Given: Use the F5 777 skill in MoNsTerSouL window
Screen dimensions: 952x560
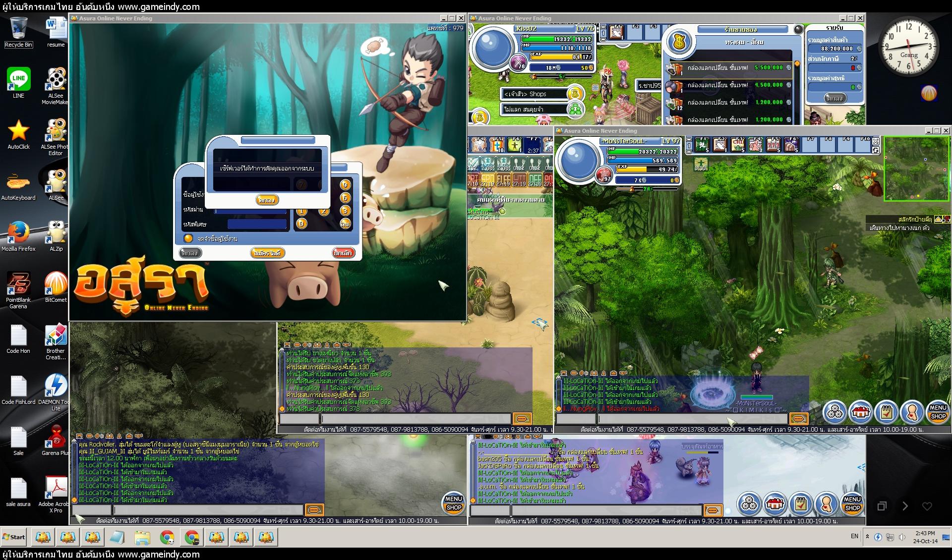Looking at the screenshot, I should coord(773,144).
